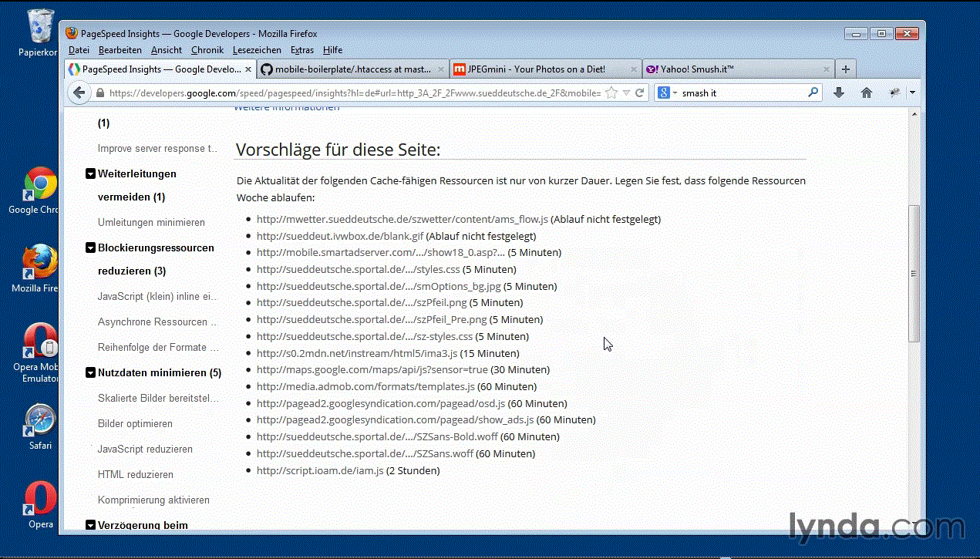Click the site identity lock icon

pyautogui.click(x=99, y=93)
